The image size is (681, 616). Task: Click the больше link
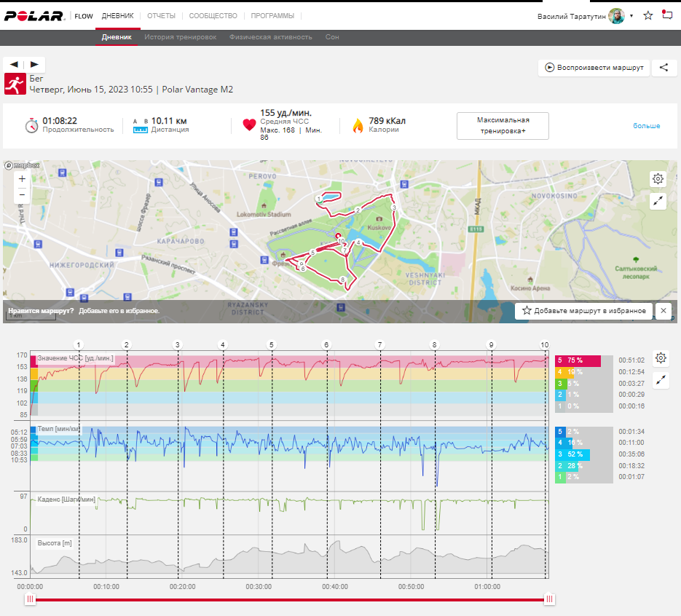pos(646,125)
